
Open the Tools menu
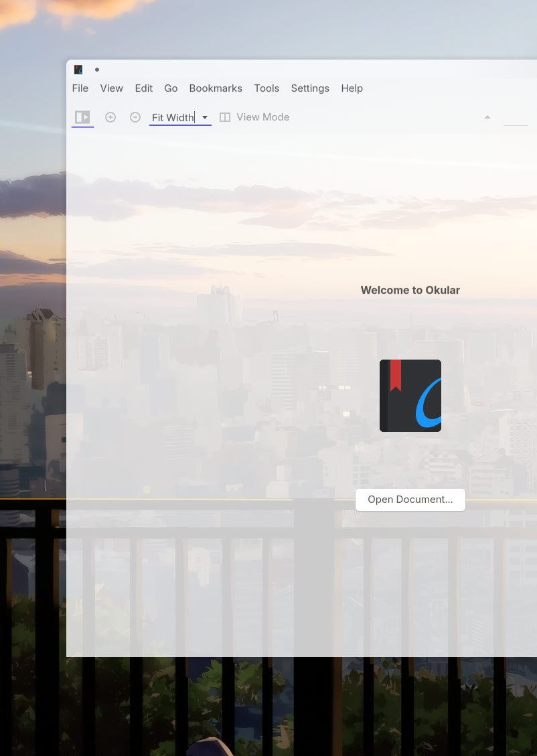click(266, 88)
